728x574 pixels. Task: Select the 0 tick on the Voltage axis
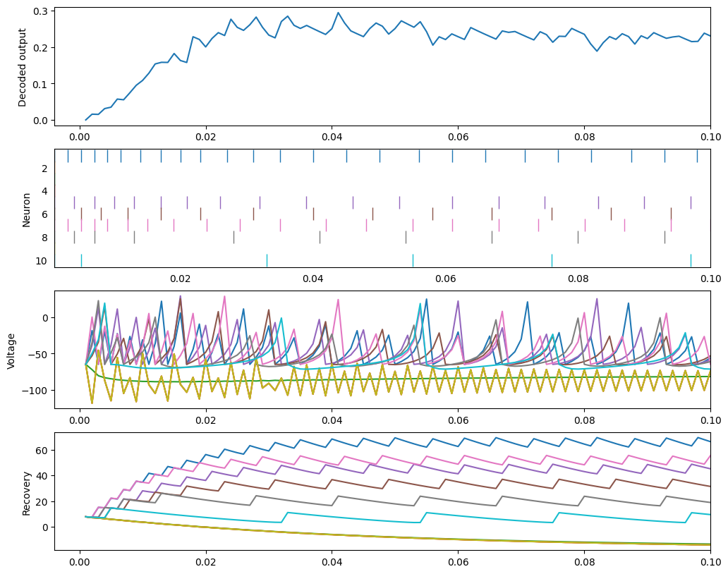pyautogui.click(x=45, y=318)
